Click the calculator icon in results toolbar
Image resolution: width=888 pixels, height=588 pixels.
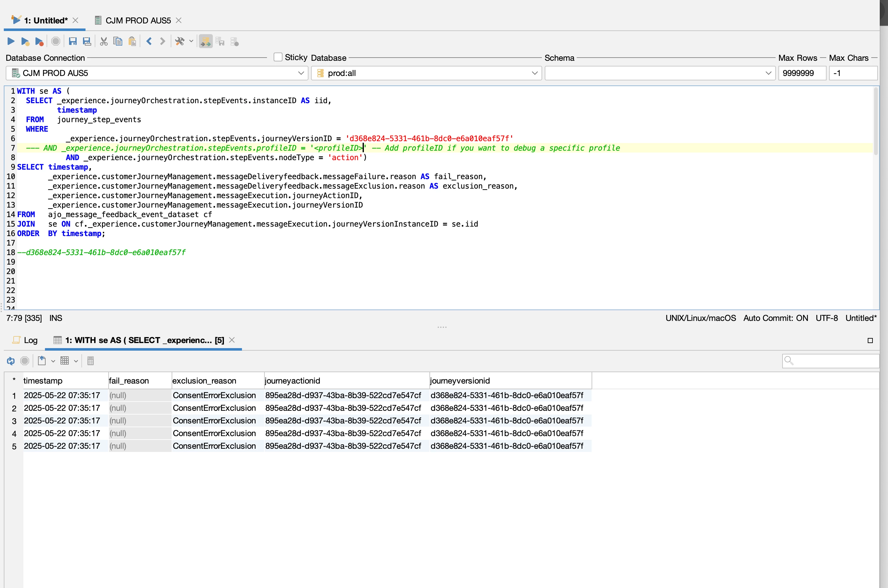(x=90, y=361)
